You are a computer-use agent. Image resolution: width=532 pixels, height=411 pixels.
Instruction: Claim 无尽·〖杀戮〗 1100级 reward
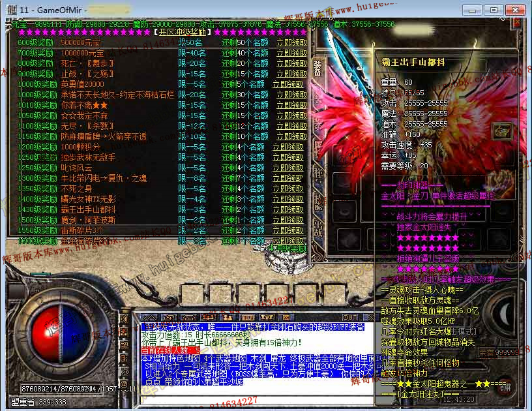click(x=291, y=127)
